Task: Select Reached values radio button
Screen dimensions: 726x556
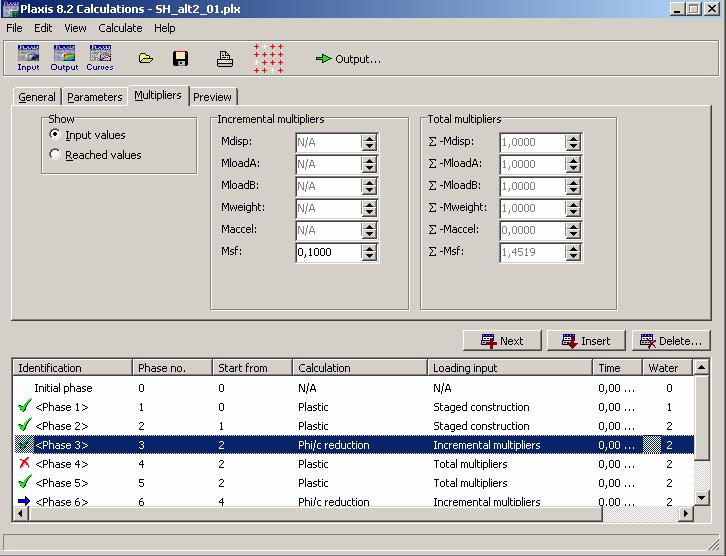Action: 55,154
